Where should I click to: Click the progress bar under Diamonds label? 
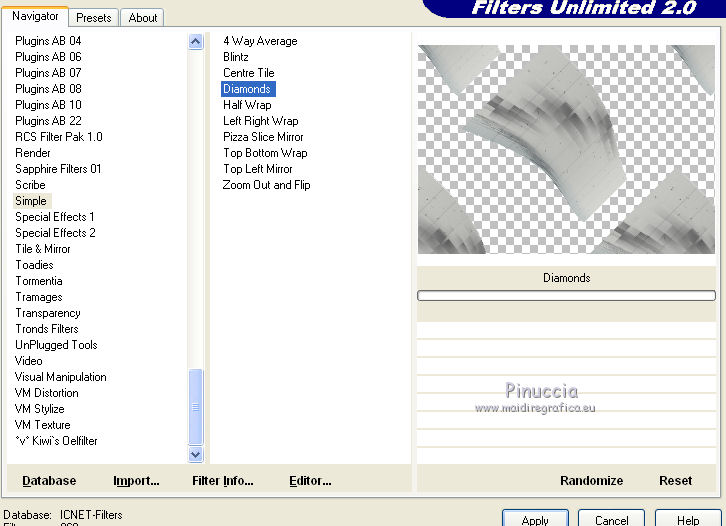(566, 295)
